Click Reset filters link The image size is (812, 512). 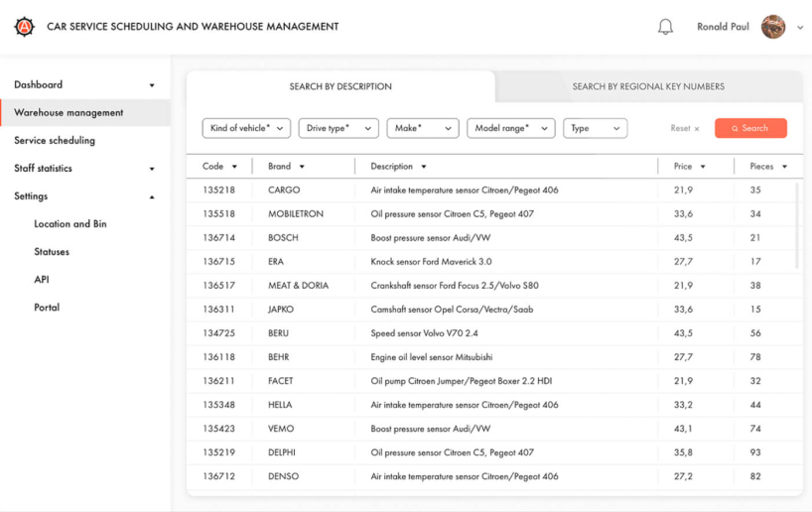click(685, 128)
